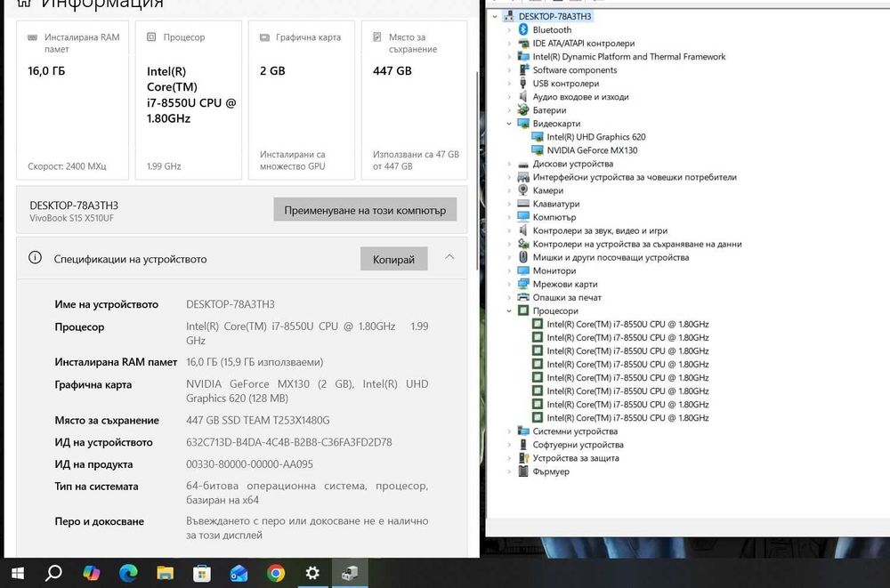
Task: Click the RAM icon on Инсталирана RAM памет card
Action: (x=33, y=37)
